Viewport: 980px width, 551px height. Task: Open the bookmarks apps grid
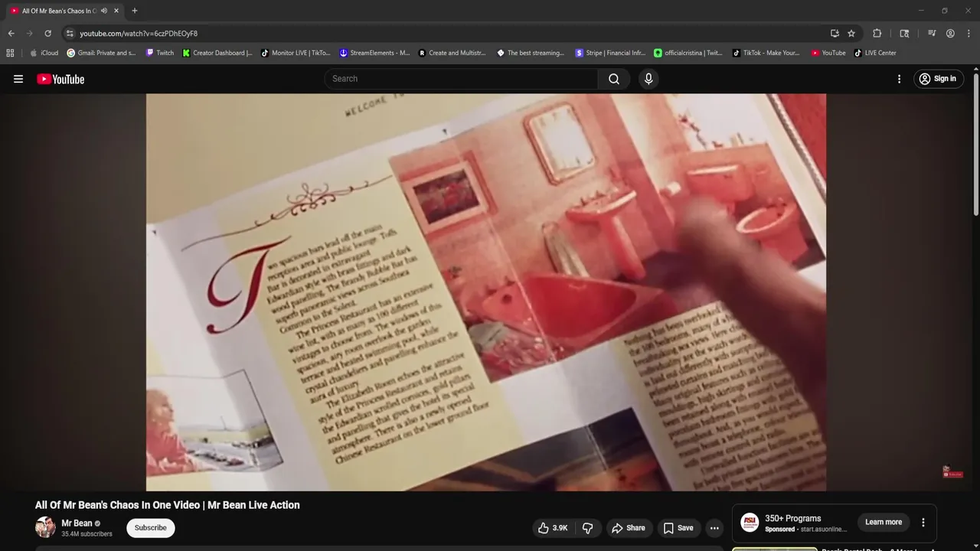[x=10, y=53]
